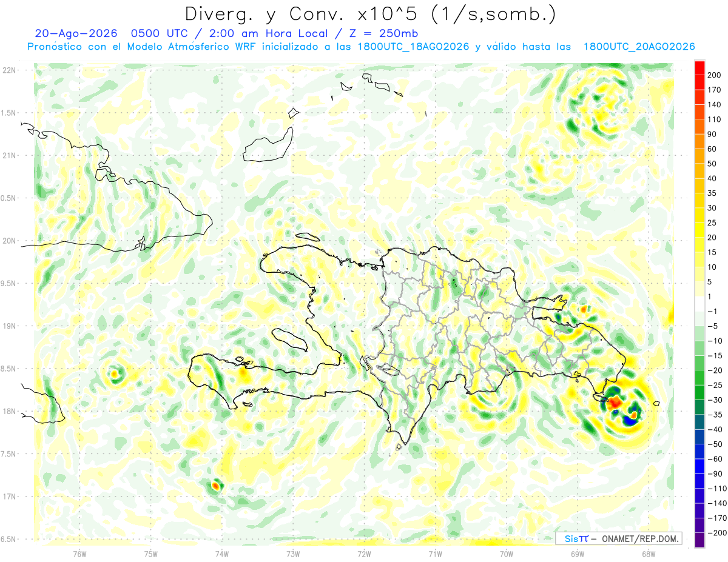Click the positive 15 value on the color scale
This screenshot has height=562, width=728.
(x=713, y=253)
